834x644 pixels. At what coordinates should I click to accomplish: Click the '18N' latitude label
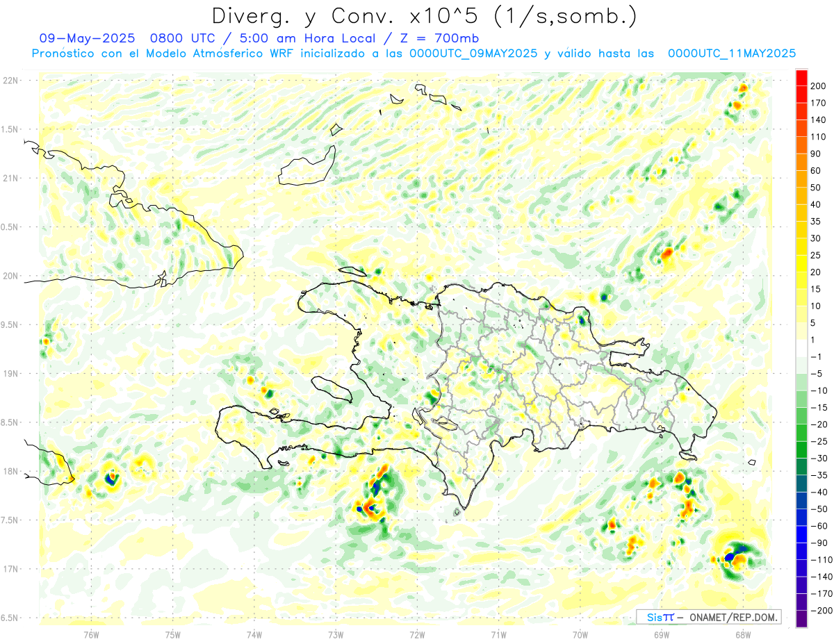pos(10,471)
